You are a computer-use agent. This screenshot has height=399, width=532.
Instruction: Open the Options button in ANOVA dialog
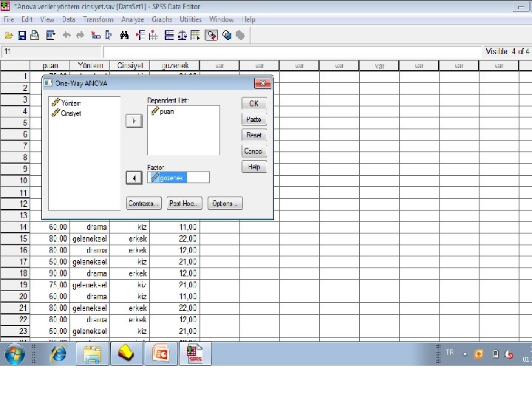(225, 204)
